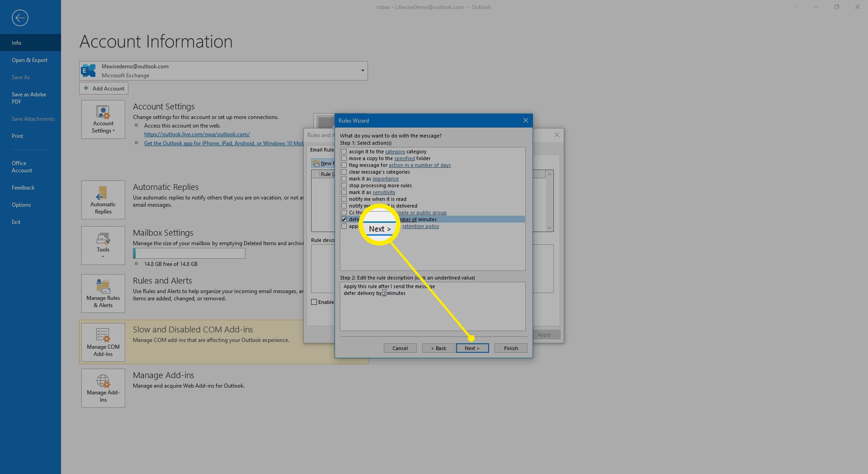Check 'notify me when it is read'
The image size is (868, 474).
coord(344,199)
